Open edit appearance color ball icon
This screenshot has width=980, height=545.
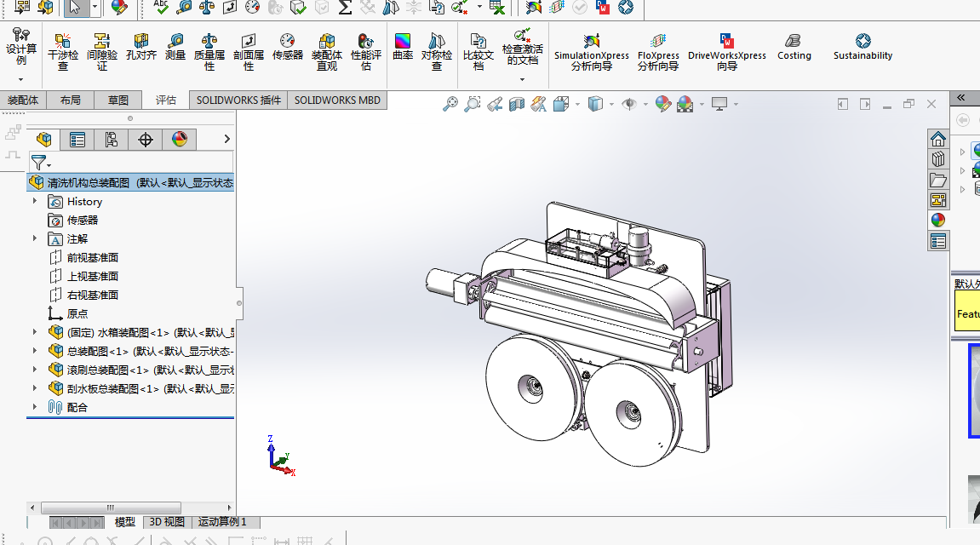point(663,104)
